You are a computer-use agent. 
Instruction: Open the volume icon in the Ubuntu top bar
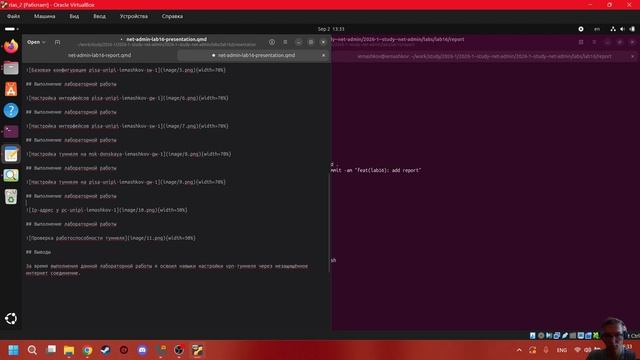pyautogui.click(x=622, y=29)
